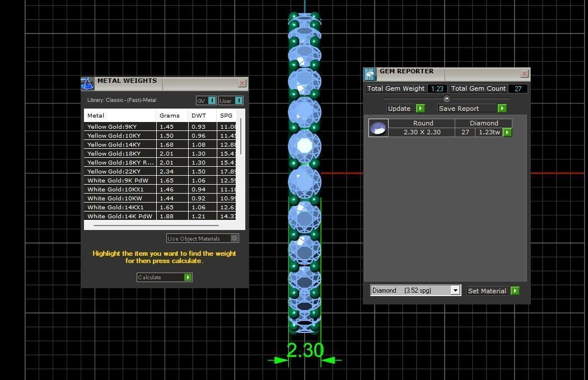
Task: Click the horizontal scrollbar under metal list
Action: (x=156, y=226)
